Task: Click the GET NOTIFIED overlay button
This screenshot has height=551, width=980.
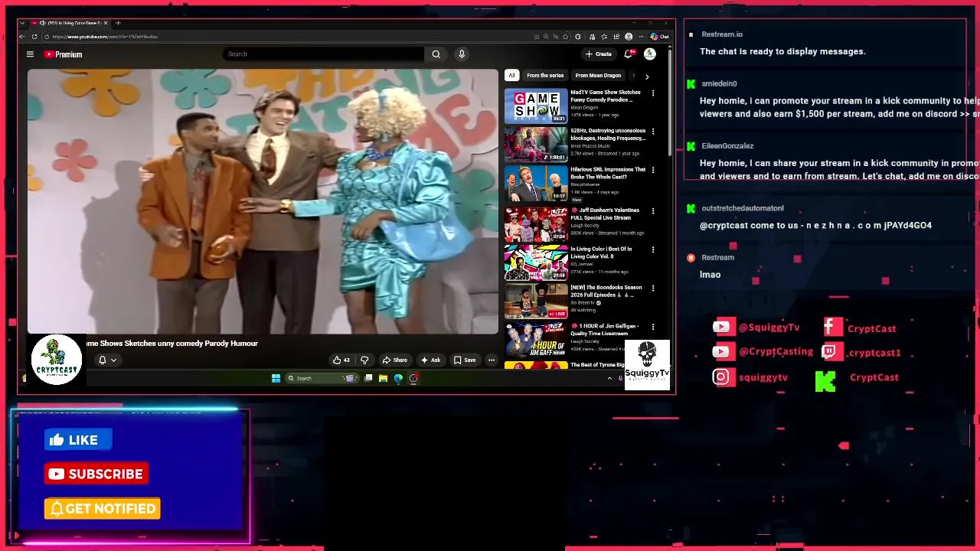Action: click(x=103, y=508)
